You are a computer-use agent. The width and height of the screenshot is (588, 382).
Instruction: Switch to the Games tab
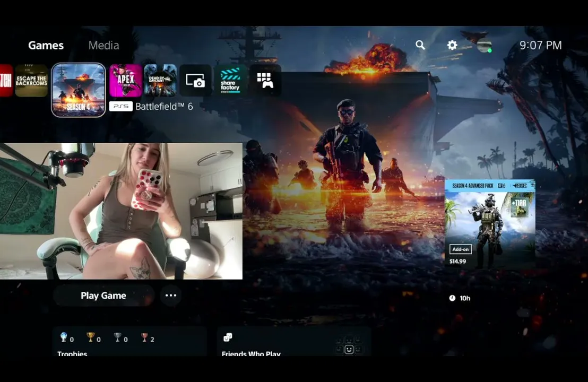click(x=46, y=45)
